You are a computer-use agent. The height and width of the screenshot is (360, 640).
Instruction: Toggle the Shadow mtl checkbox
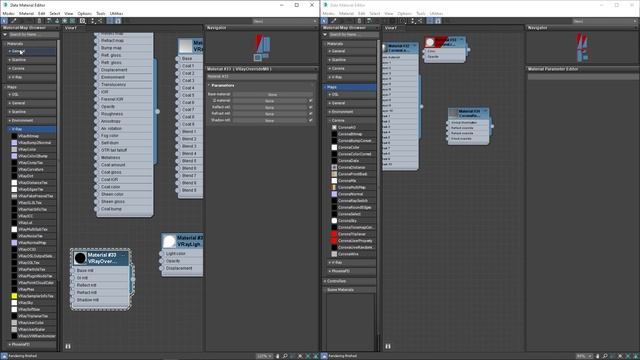pos(311,120)
